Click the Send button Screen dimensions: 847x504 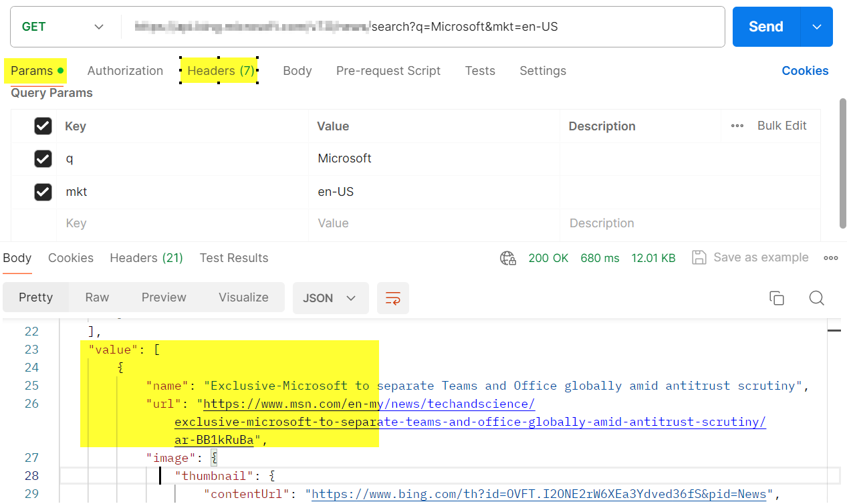click(x=766, y=27)
